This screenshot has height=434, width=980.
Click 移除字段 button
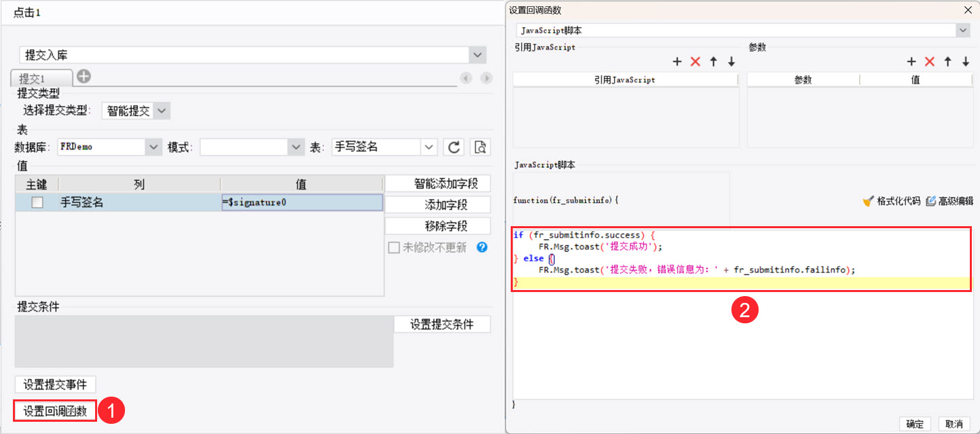(438, 225)
